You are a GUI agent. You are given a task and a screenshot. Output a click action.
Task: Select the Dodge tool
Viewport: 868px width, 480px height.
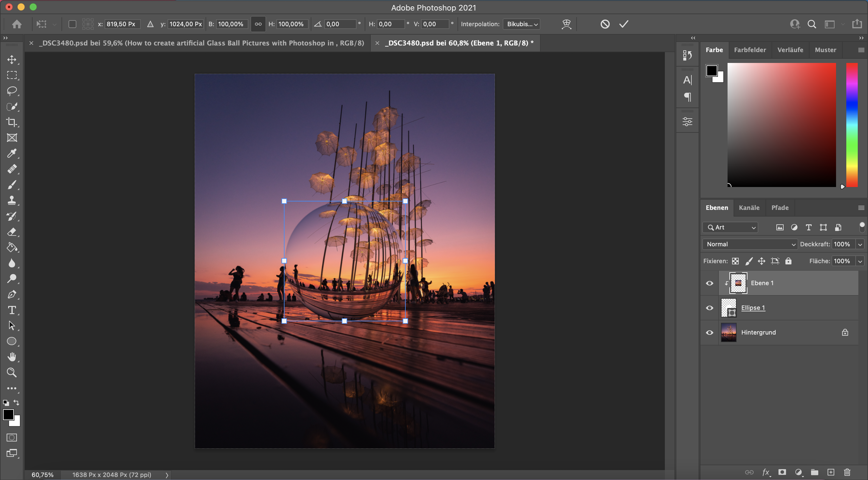pos(12,279)
